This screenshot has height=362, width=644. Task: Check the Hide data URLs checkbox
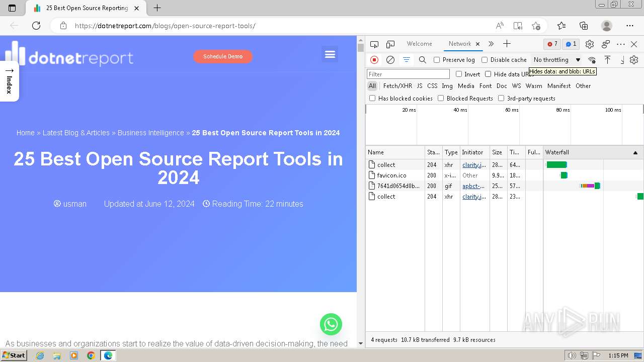click(488, 74)
